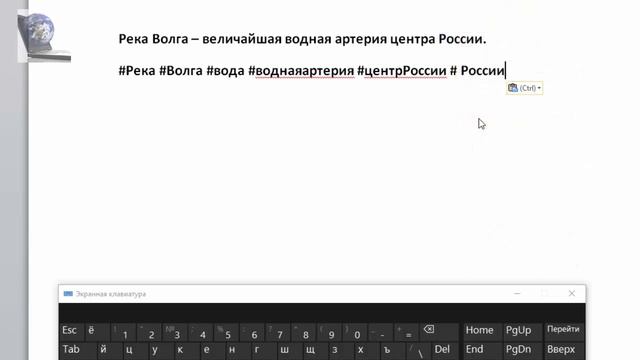Screen dimensions: 640x360
Task: Click the word артерия in the first sentence
Action: (x=360, y=40)
